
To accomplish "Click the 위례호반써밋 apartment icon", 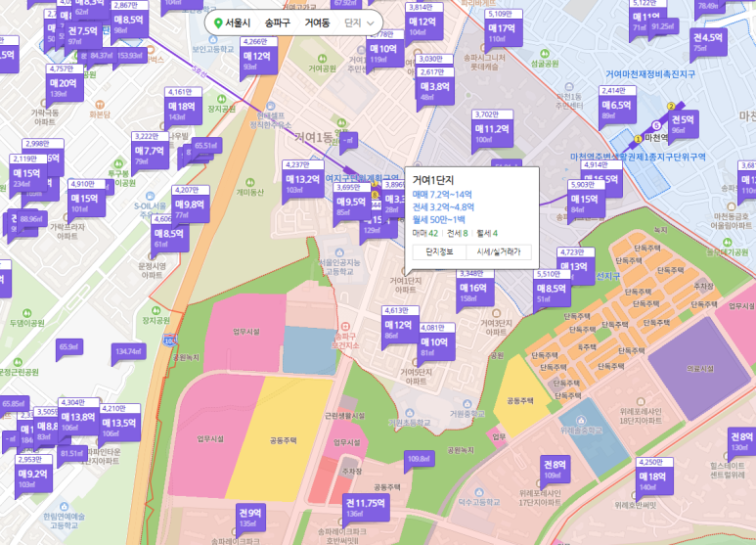I will 634,495.
